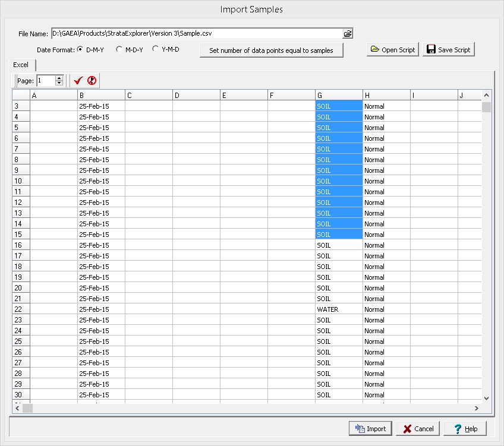
Task: Decrease the Page number with down arrow
Action: point(59,83)
